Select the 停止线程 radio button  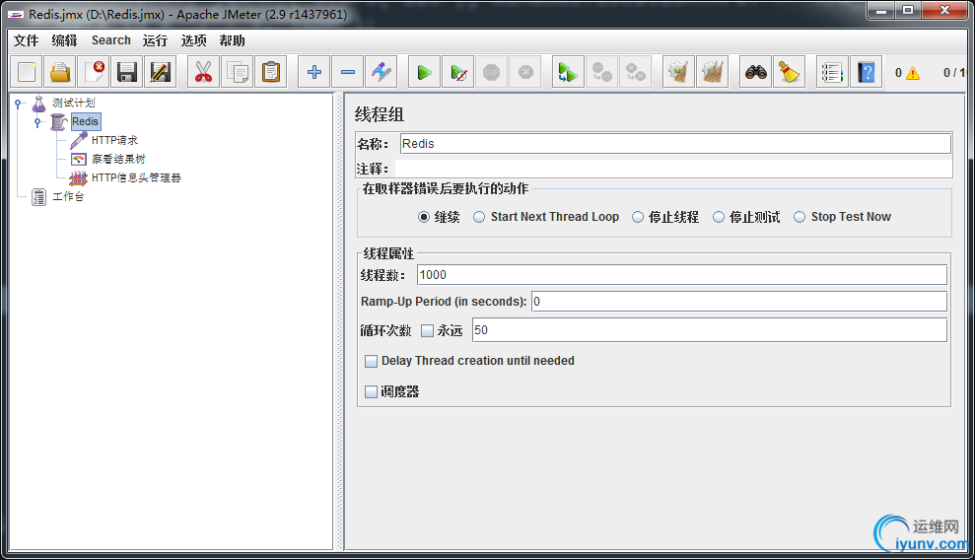click(x=638, y=217)
